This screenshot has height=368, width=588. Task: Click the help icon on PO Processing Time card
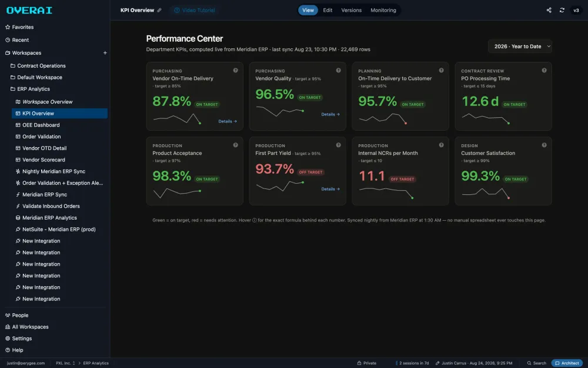[x=544, y=70]
